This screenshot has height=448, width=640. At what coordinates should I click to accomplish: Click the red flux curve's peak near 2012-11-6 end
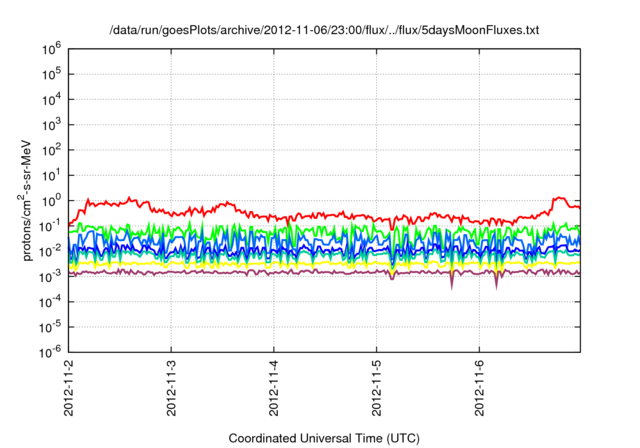coord(559,198)
